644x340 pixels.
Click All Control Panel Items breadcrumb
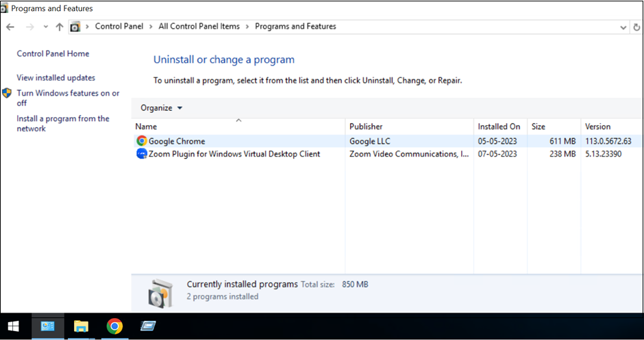199,26
